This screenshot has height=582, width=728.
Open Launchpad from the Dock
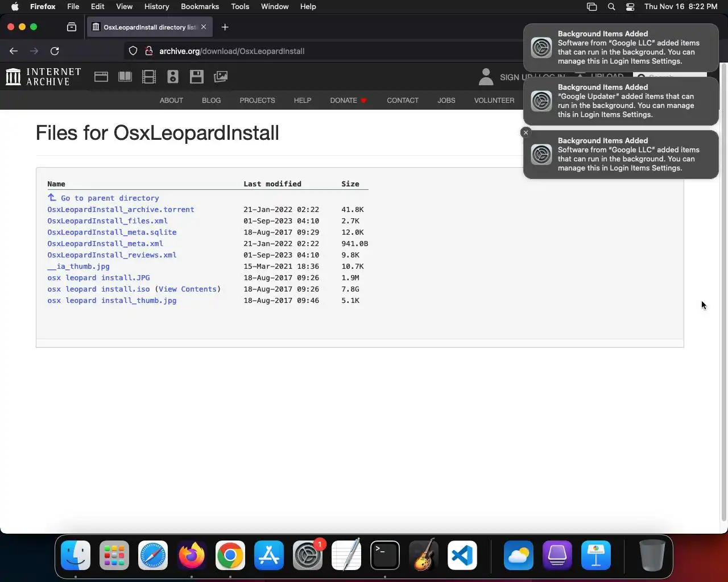(x=114, y=555)
